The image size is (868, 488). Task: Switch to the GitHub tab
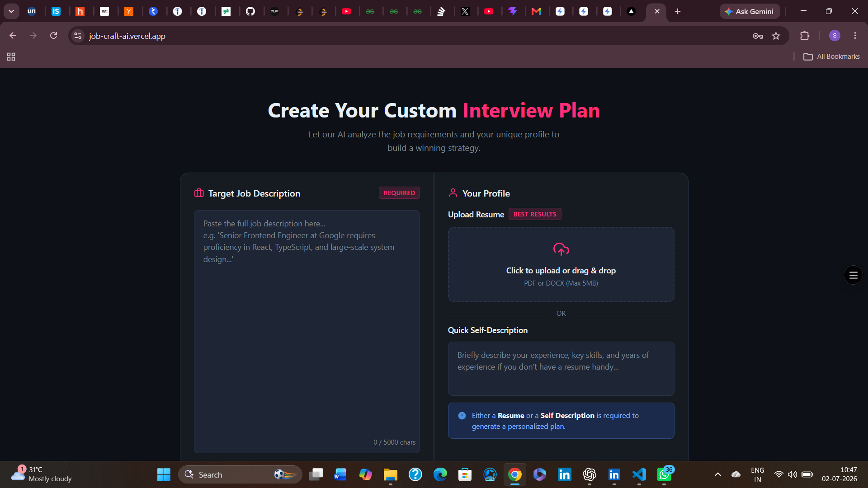click(250, 11)
